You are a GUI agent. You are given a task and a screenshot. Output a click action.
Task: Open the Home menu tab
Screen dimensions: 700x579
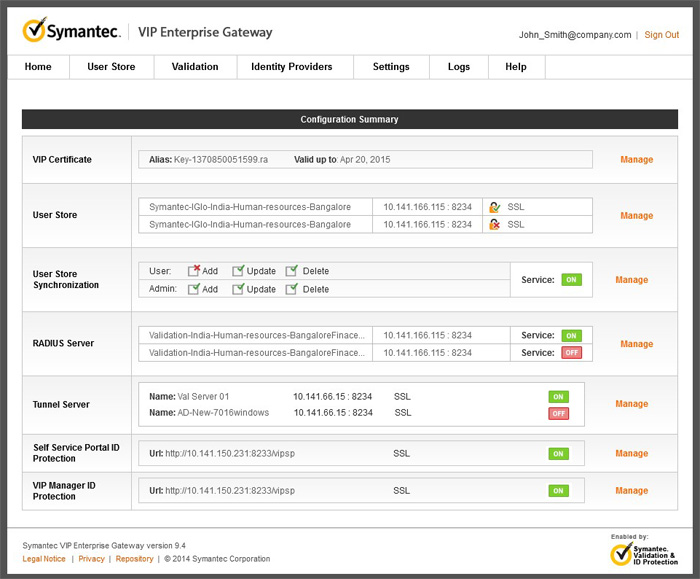pyautogui.click(x=38, y=67)
